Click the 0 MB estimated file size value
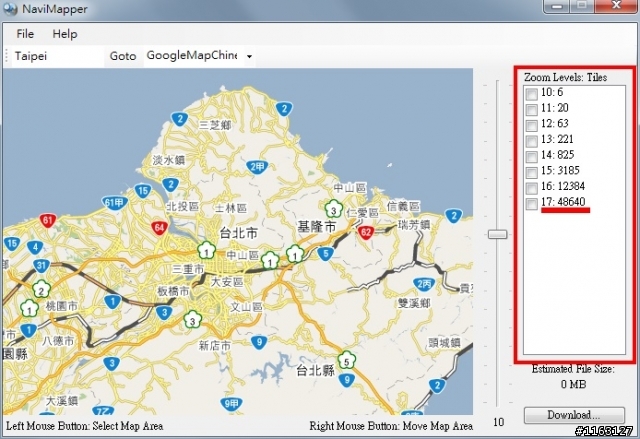 [573, 384]
